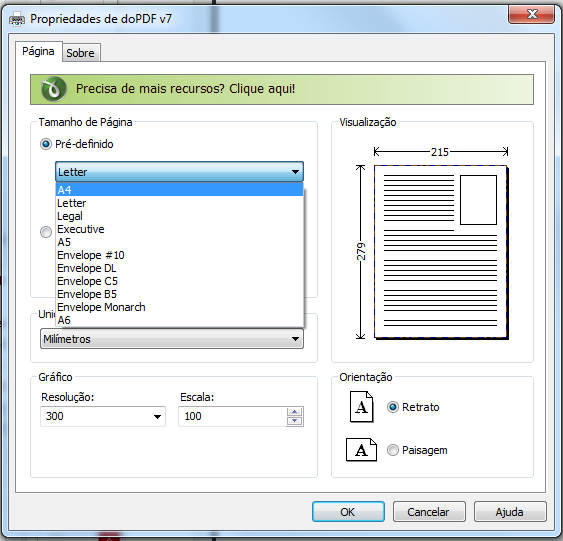Viewport: 563px width, 541px height.
Task: Choose A4 from the page size list
Action: click(180, 190)
